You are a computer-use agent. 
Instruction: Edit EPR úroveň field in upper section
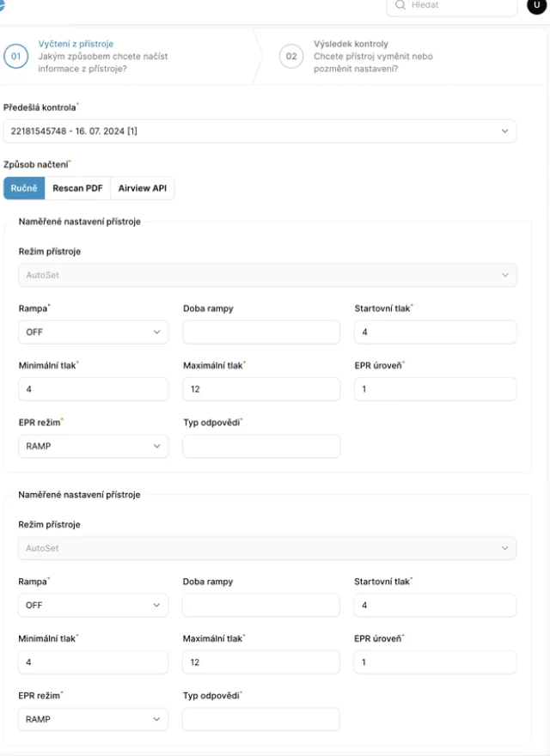click(435, 389)
